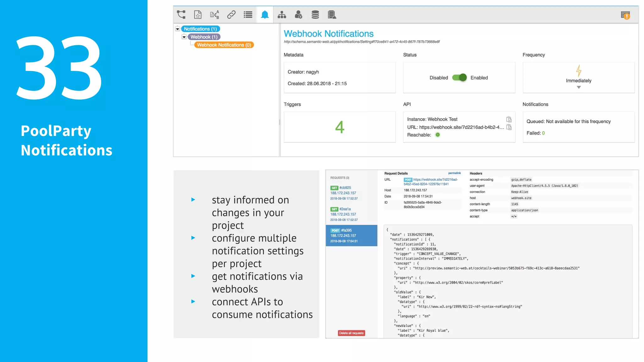
Task: Open the thesaurus hierarchy tree icon
Action: point(181,14)
